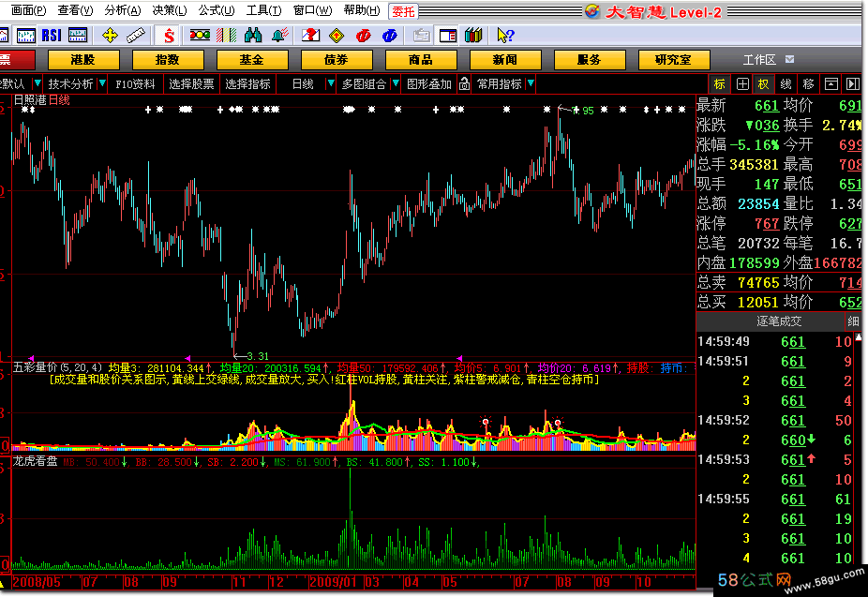Click the 常用指标 label button
Screen dimensions: 868x597
coord(500,84)
